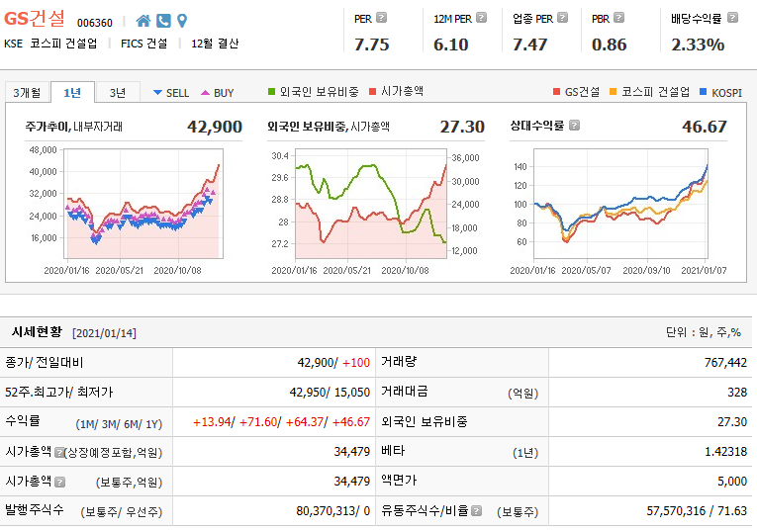Open the company homepage house icon
The height and width of the screenshot is (532, 757).
(143, 21)
